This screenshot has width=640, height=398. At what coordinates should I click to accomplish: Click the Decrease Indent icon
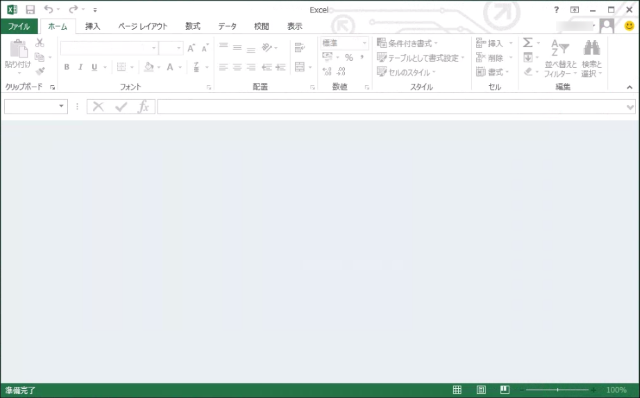pos(267,67)
